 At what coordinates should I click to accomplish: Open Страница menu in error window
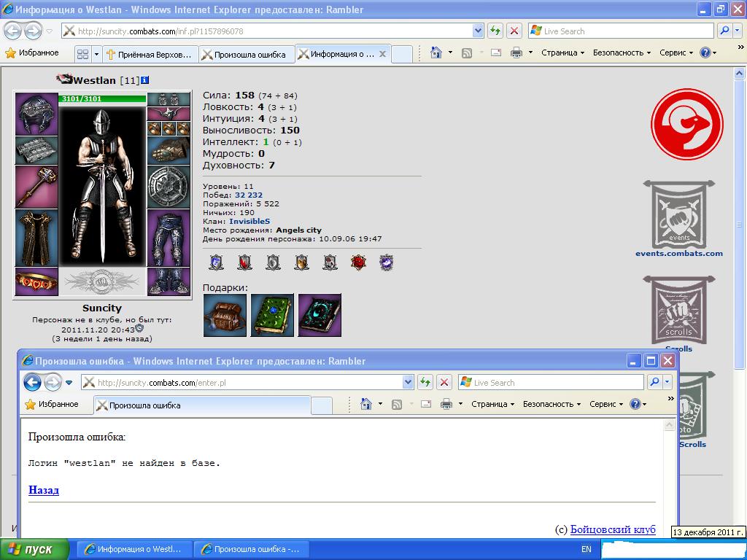pos(492,404)
